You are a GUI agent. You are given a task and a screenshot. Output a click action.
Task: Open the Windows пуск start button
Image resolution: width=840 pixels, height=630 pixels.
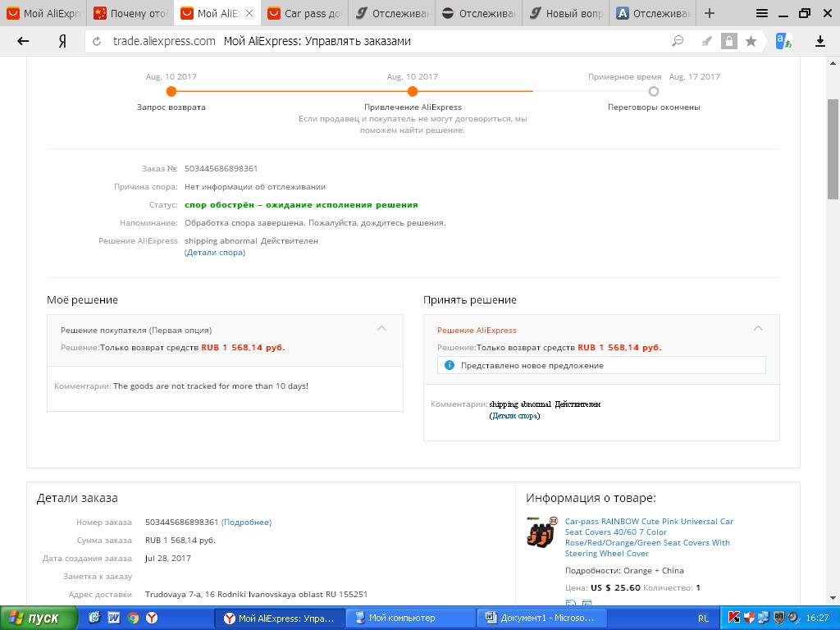coord(39,619)
